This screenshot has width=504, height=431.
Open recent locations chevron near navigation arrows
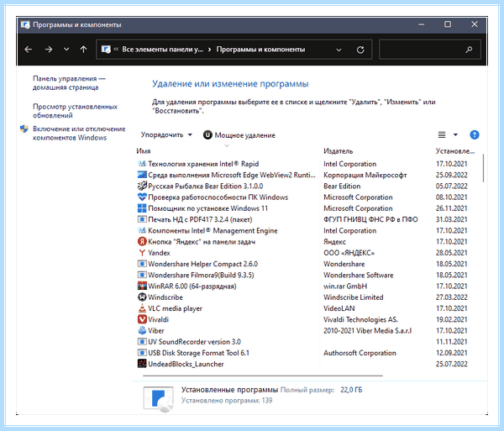[x=66, y=50]
